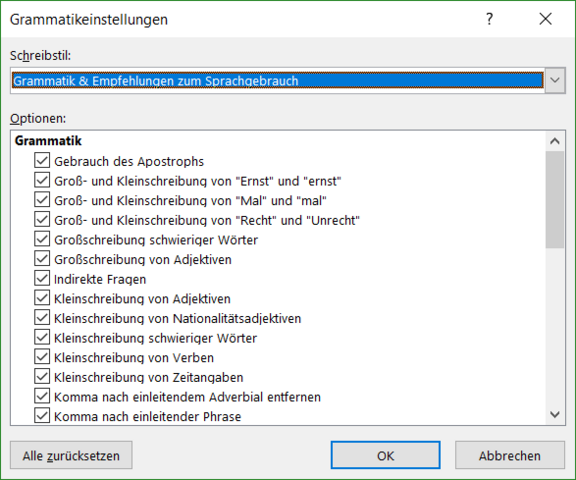The image size is (576, 480).
Task: Click the Abbrechen button
Action: [510, 455]
